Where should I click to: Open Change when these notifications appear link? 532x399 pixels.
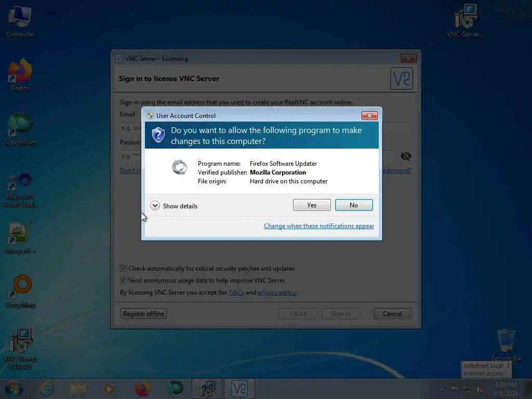[319, 226]
